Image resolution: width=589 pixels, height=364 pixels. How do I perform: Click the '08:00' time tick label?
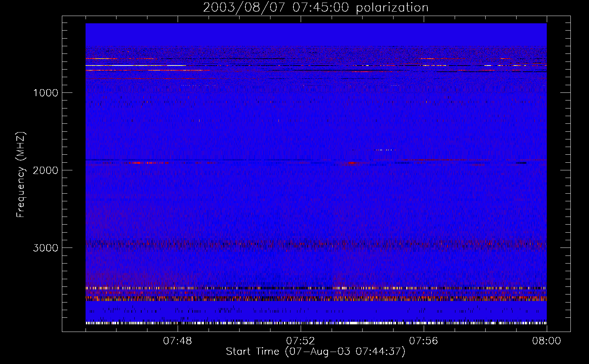(547, 341)
